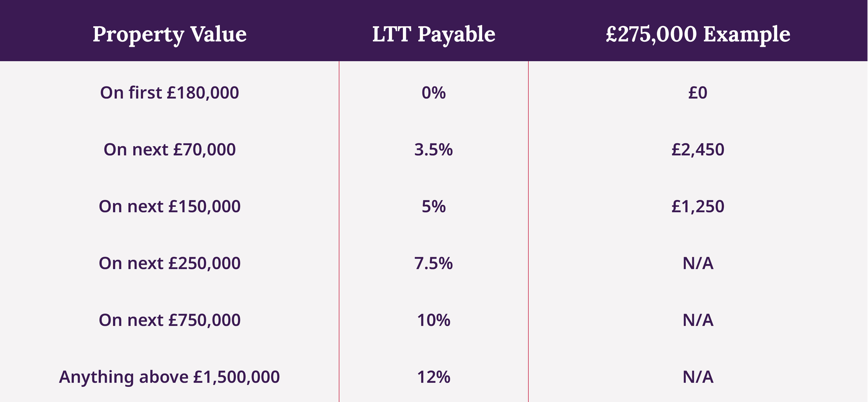Select the "On next £70,000" cell
The height and width of the screenshot is (402, 868).
click(x=170, y=149)
